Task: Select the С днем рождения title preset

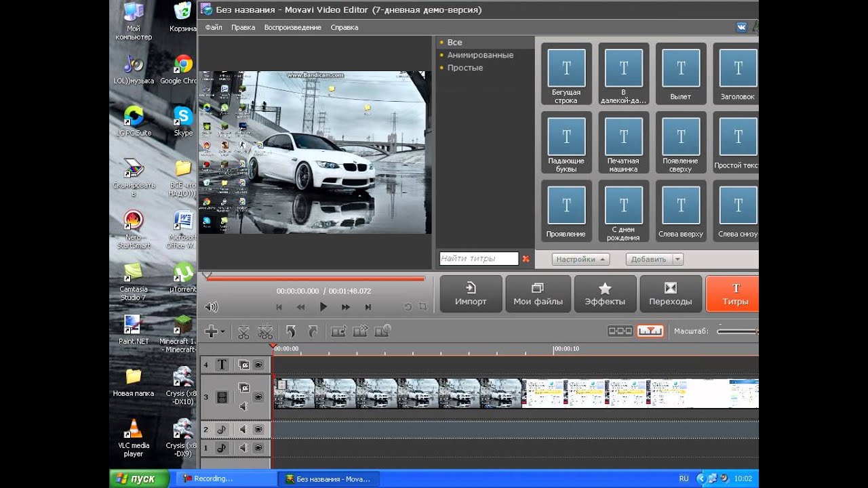Action: [624, 211]
